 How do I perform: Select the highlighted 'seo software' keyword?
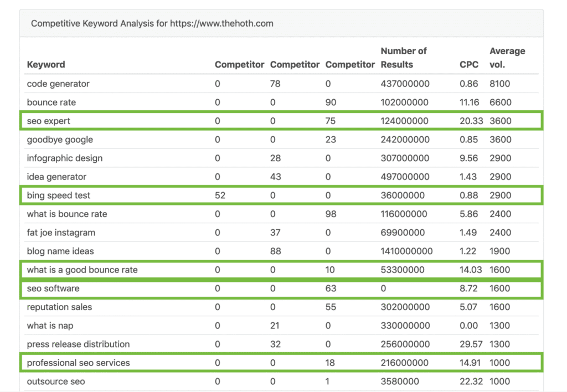(53, 288)
